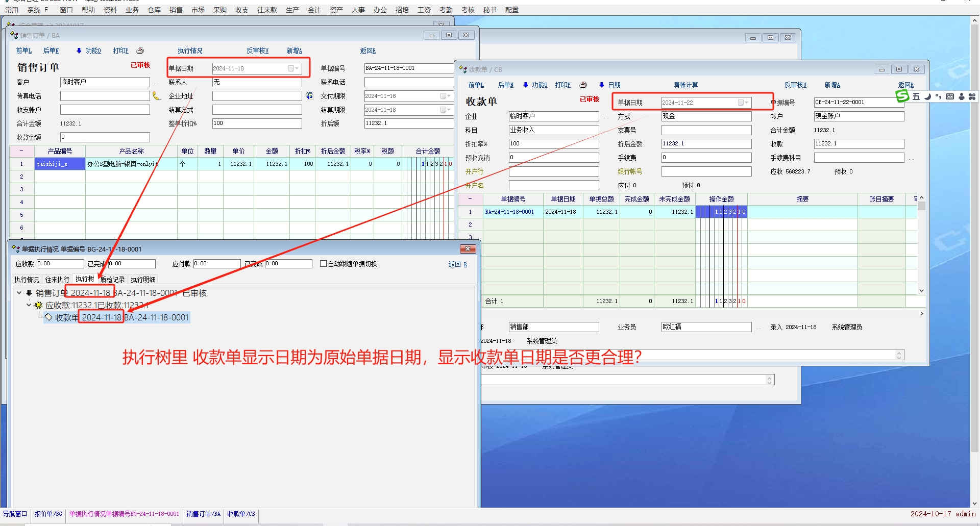Click the blue arrow icon next to 日期
Viewport: 980px width, 526px height.
pos(602,85)
